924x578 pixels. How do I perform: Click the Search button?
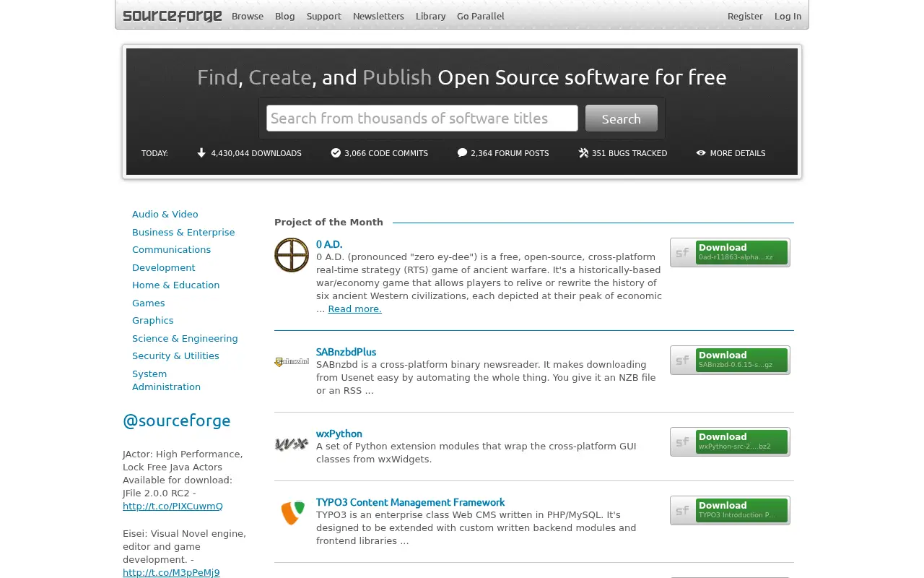pyautogui.click(x=622, y=118)
